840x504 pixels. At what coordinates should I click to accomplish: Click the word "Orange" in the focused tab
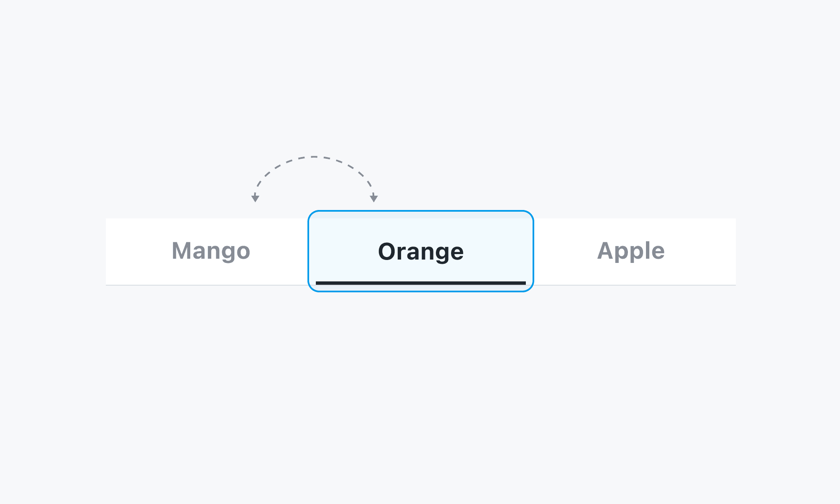(x=420, y=252)
